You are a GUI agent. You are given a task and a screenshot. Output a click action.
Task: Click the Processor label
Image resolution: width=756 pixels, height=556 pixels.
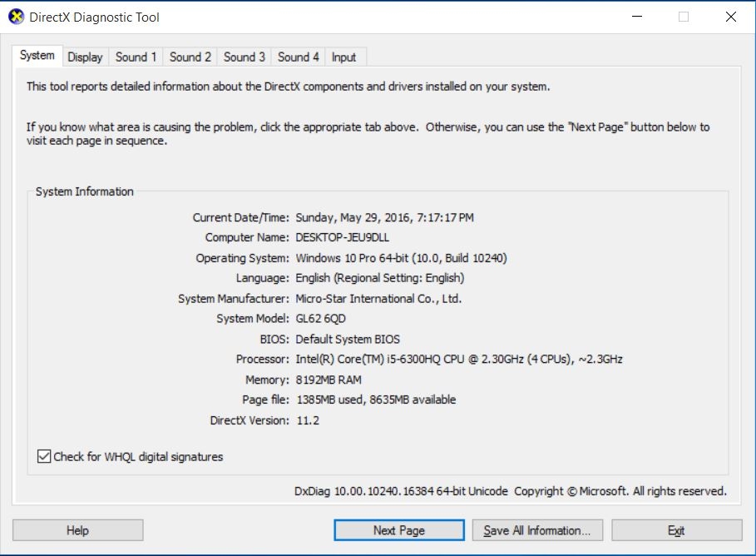(x=263, y=359)
